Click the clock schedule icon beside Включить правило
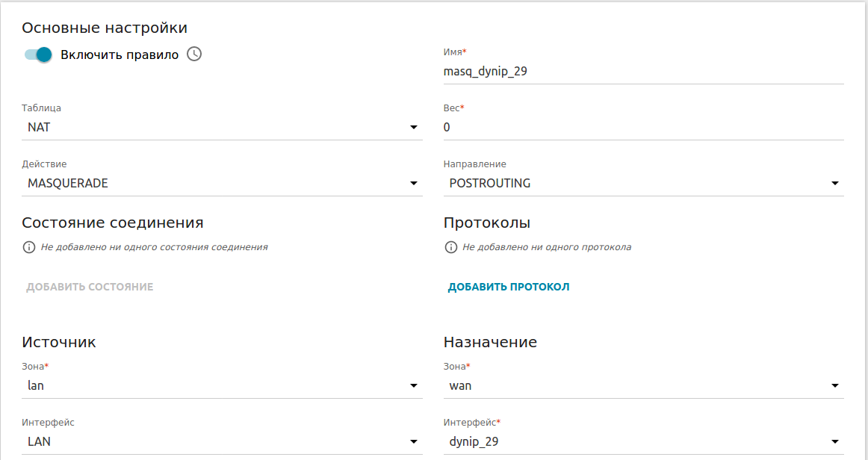This screenshot has height=460, width=868. point(194,55)
